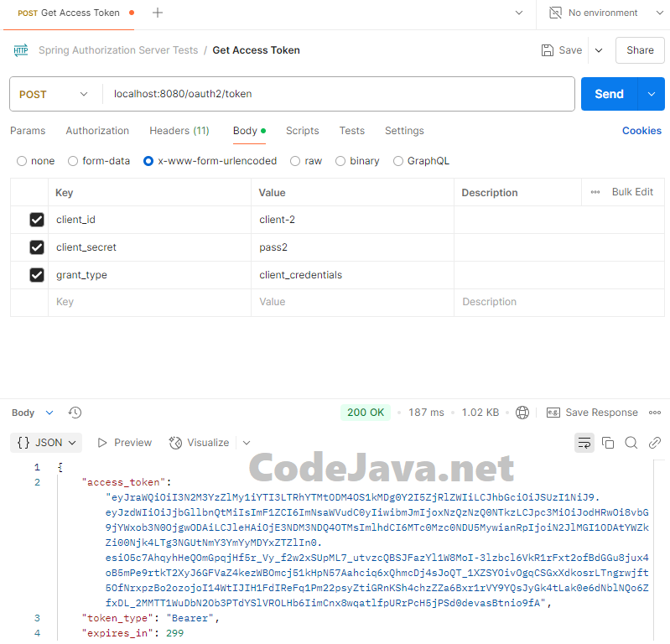Switch to the Authorization tab
The width and height of the screenshot is (670, 644).
pos(97,131)
